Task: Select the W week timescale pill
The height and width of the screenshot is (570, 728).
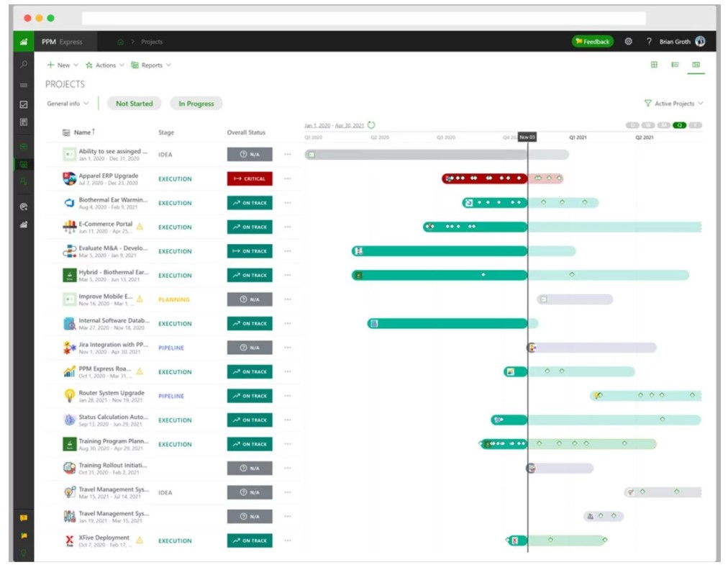Action: click(x=648, y=125)
